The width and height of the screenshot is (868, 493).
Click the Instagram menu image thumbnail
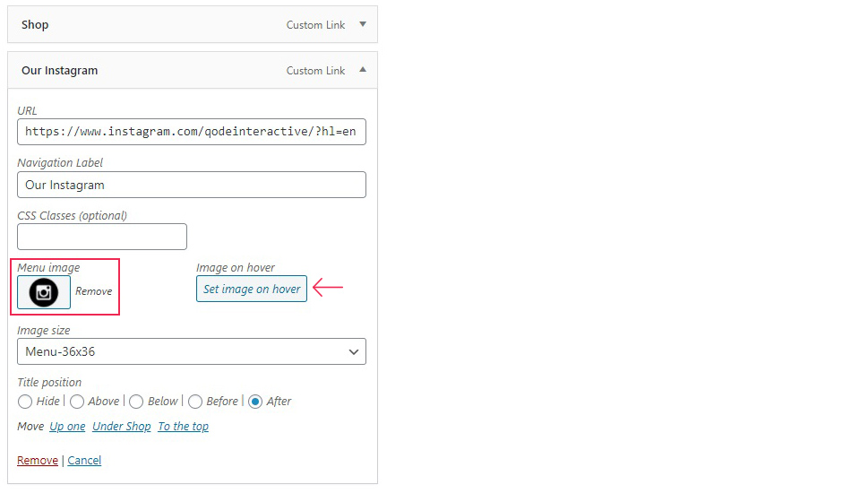tap(44, 292)
